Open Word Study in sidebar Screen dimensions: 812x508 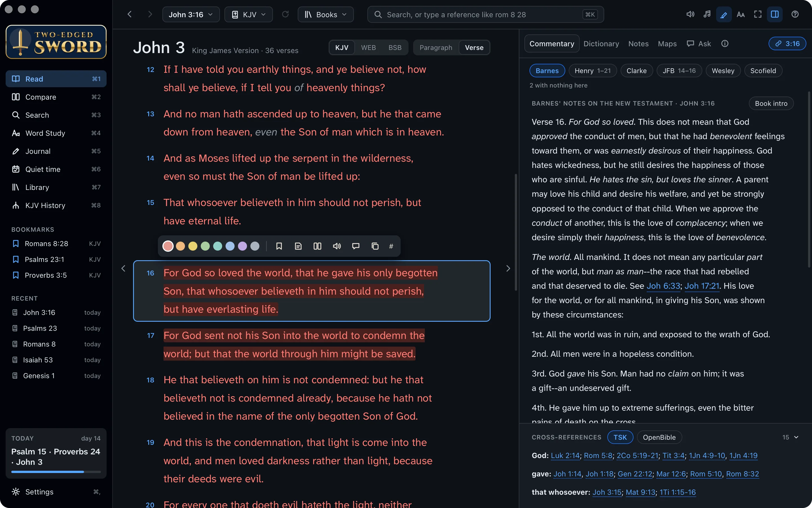point(56,133)
